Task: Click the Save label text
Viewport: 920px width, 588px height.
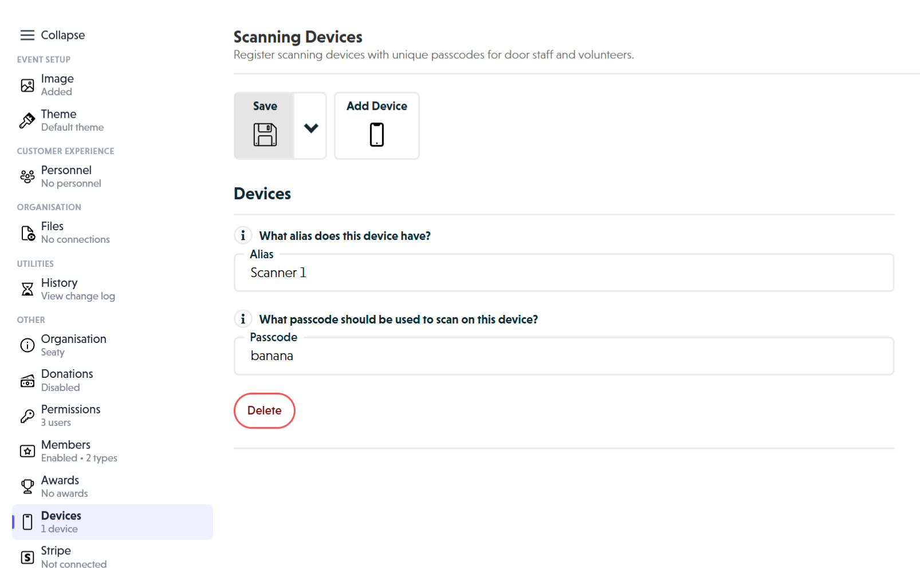Action: (x=265, y=106)
